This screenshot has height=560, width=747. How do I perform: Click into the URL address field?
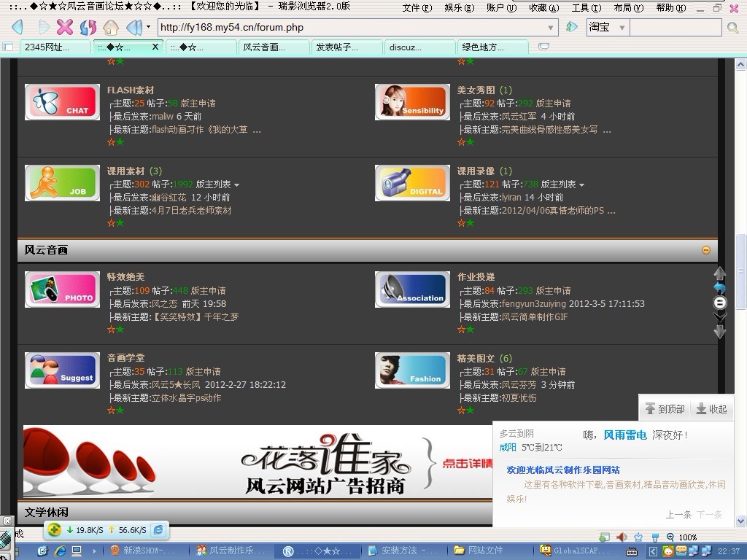tap(352, 27)
